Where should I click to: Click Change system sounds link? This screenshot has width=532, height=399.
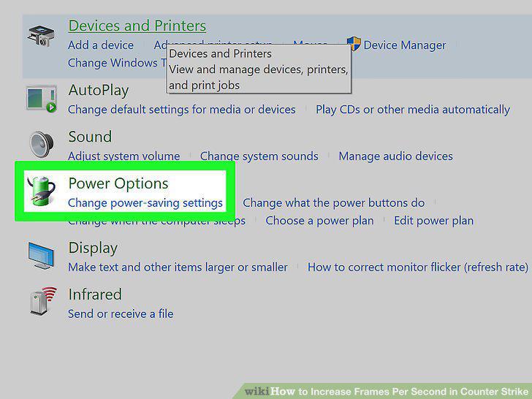pos(259,156)
